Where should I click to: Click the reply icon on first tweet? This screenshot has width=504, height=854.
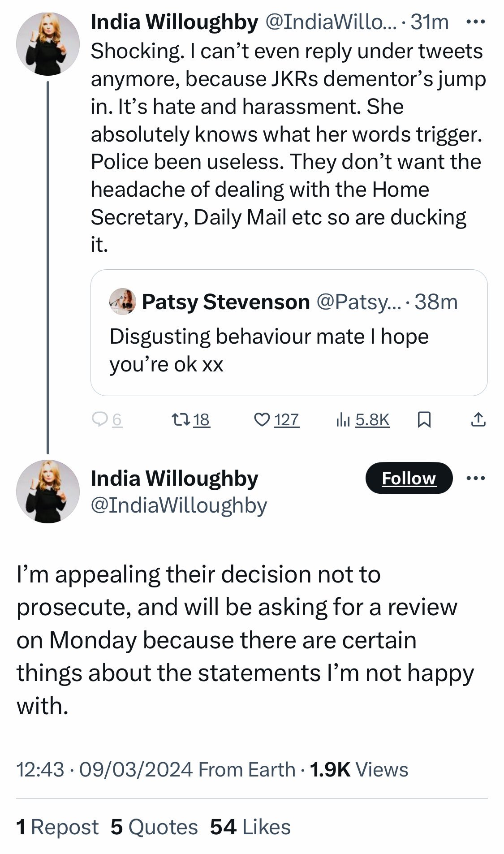(x=99, y=419)
